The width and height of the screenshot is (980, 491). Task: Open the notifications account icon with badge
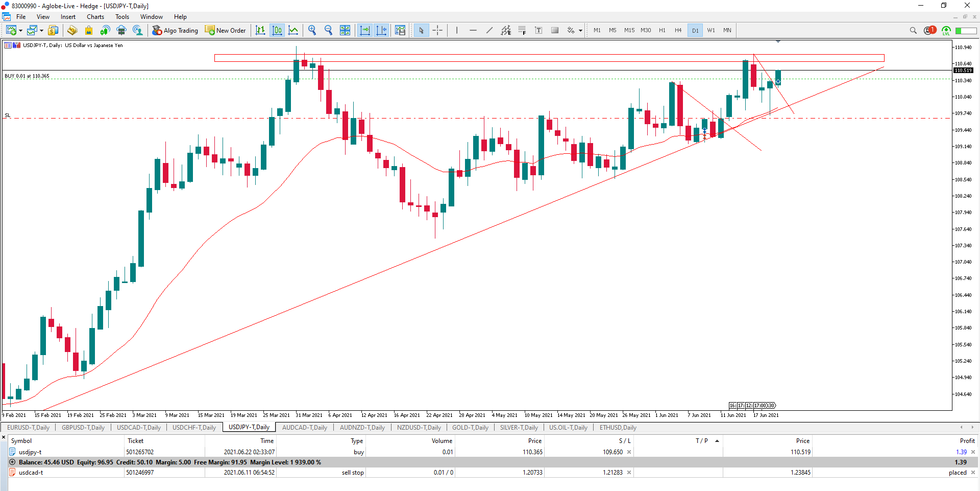pyautogui.click(x=930, y=31)
